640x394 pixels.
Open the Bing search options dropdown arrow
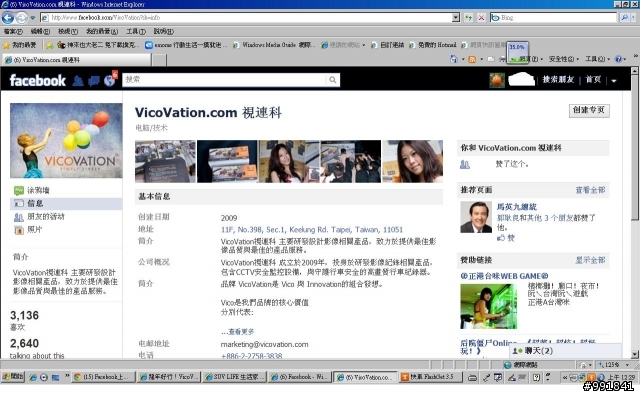click(634, 18)
